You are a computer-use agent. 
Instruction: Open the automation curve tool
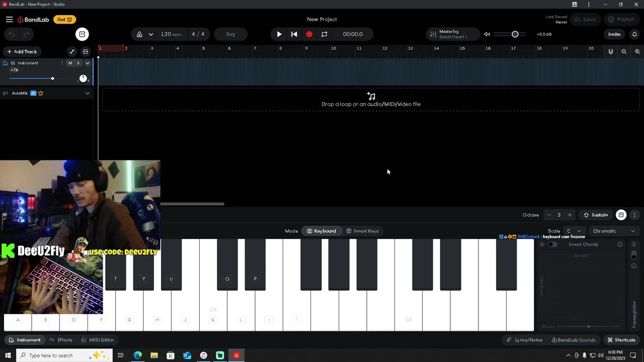pos(72,52)
